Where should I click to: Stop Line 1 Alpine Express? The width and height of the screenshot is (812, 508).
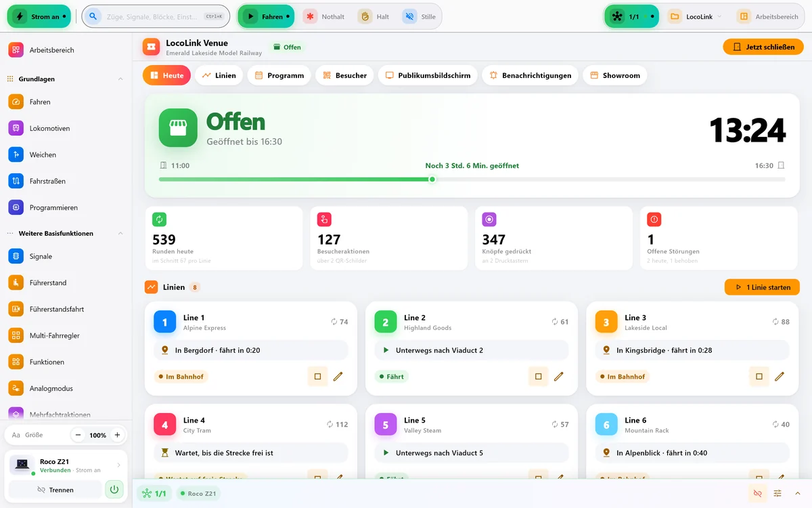[x=317, y=377]
